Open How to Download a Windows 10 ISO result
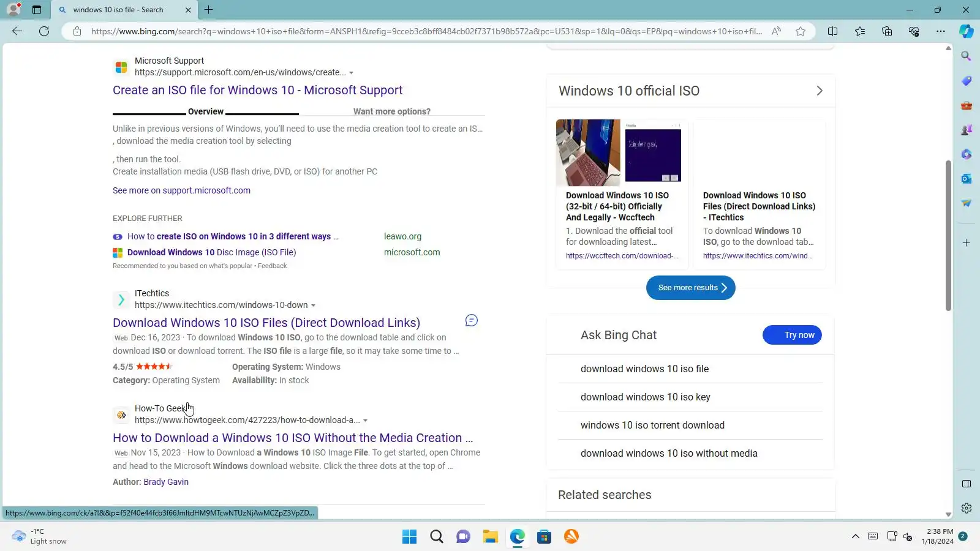Screen dimensions: 980x551 (x=293, y=438)
